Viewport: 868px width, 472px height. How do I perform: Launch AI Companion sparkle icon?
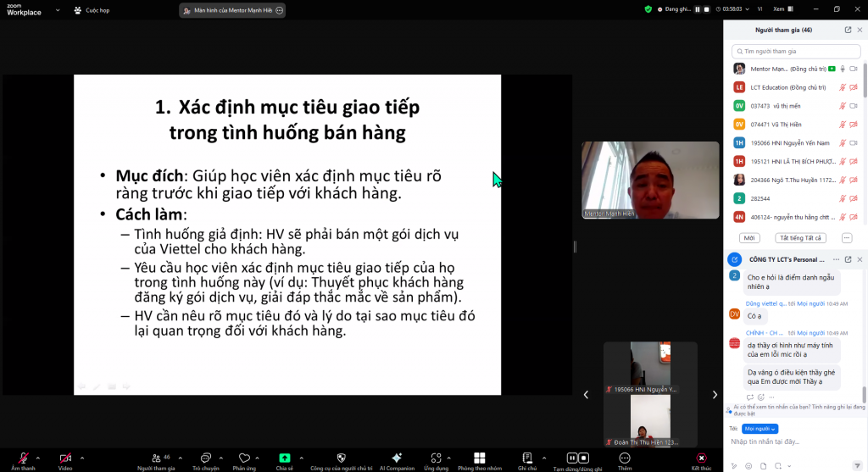click(x=397, y=458)
